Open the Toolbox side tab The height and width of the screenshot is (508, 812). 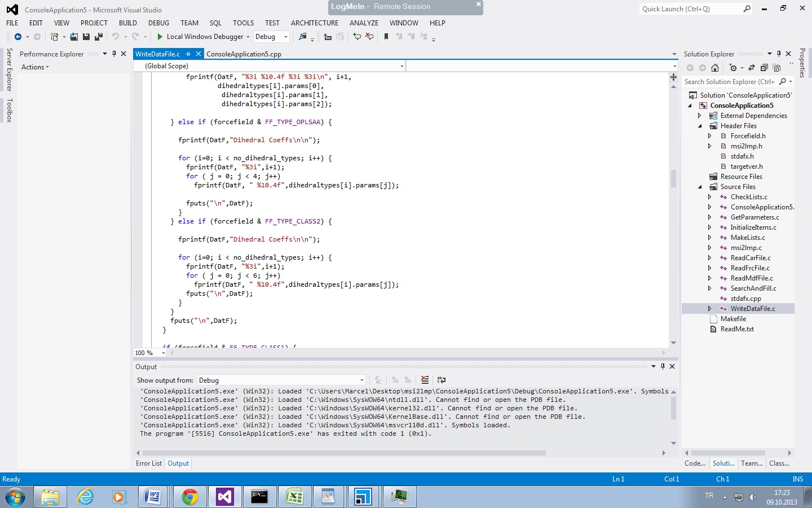click(x=9, y=110)
